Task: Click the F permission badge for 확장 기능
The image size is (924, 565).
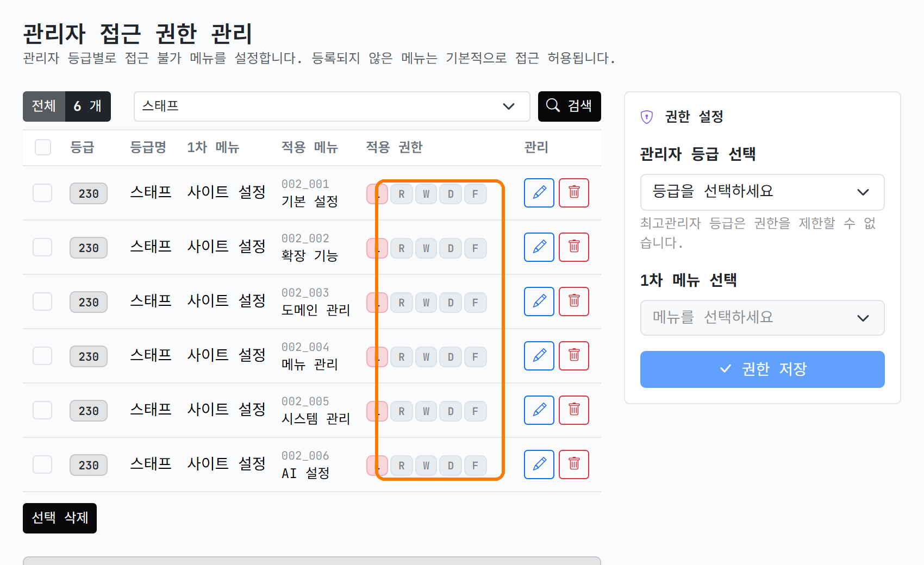Action: coord(475,248)
